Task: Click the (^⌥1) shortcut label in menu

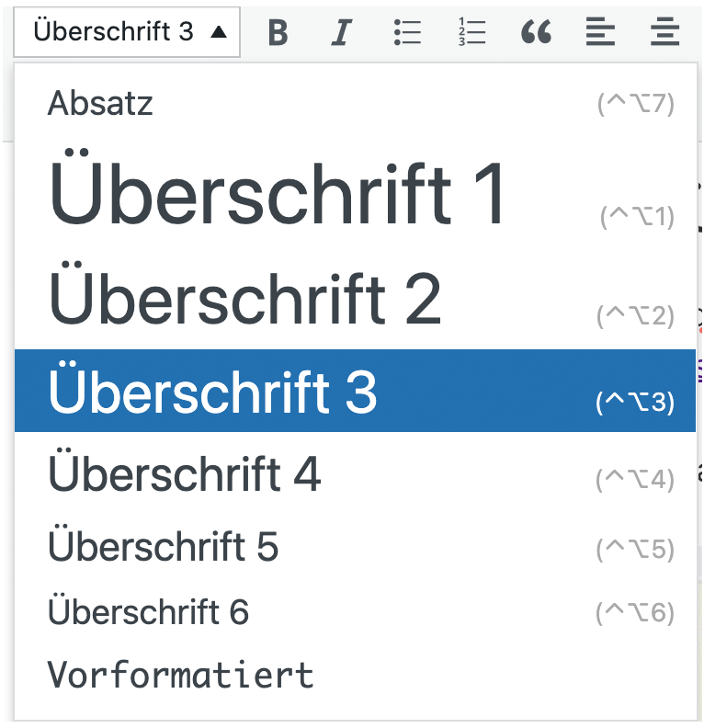Action: (637, 217)
